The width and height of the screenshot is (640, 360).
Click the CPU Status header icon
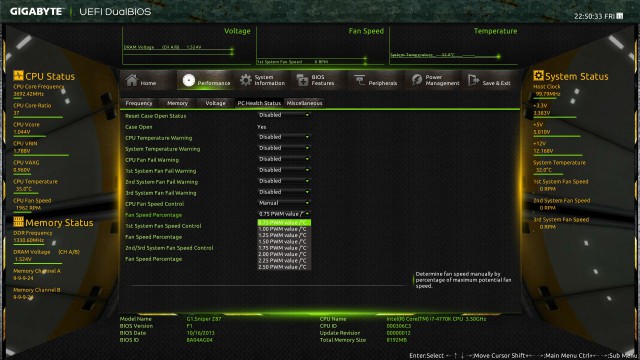click(x=18, y=76)
